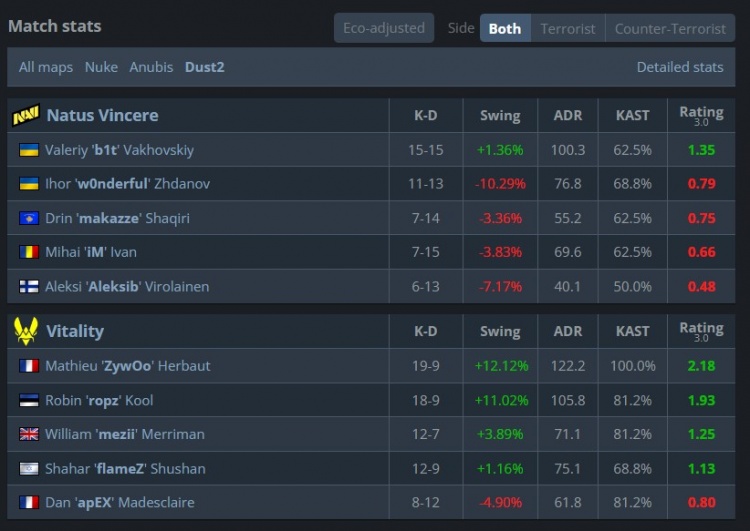Click the Vitality Swing column header
Image resolution: width=750 pixels, height=531 pixels.
(500, 332)
